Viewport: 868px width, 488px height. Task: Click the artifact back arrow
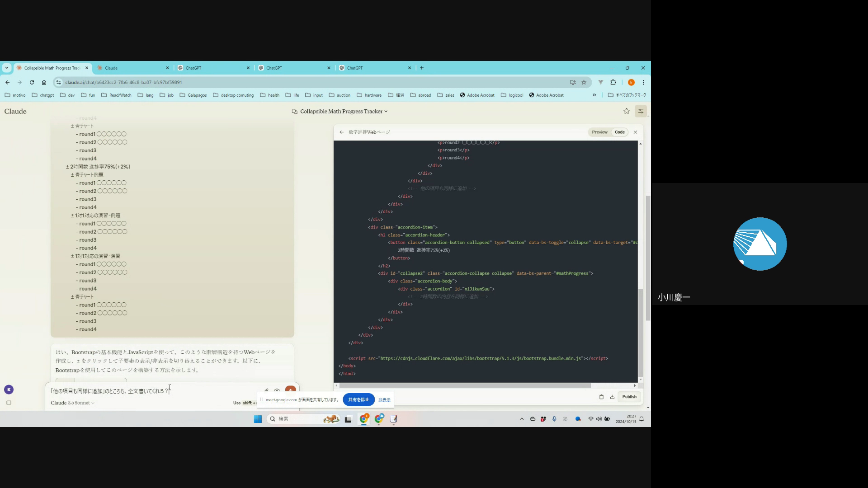click(341, 132)
